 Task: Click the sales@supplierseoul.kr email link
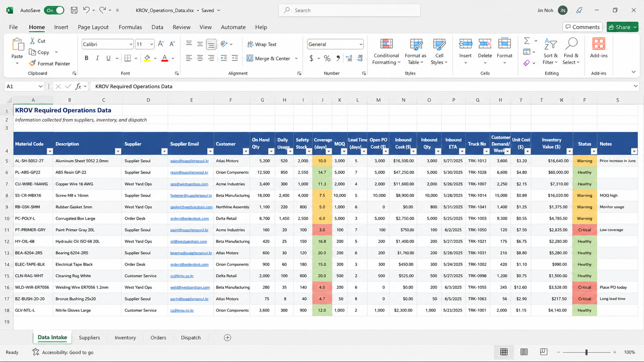point(190,161)
